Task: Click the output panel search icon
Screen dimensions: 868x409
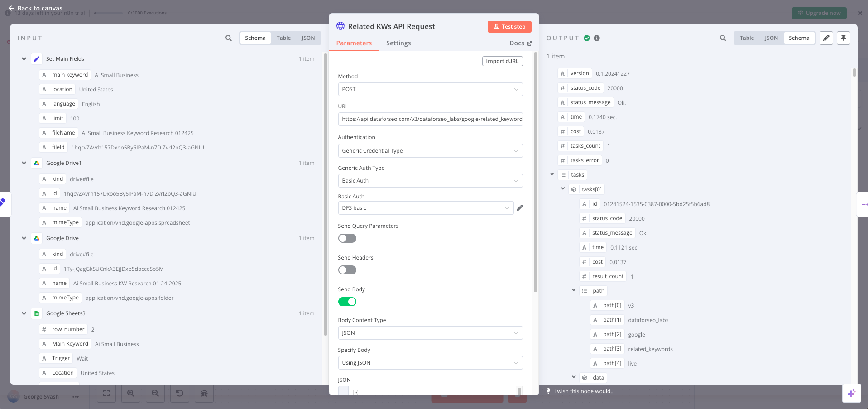Action: [x=723, y=38]
